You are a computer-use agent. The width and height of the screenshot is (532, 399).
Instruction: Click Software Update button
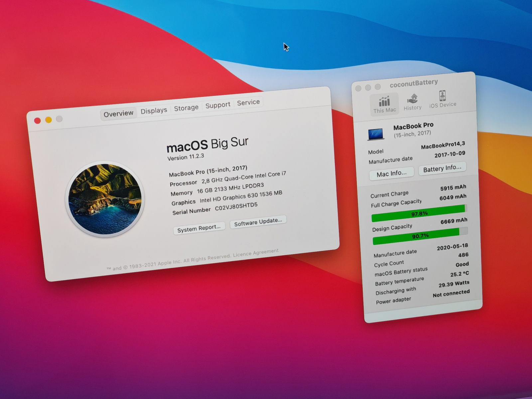click(258, 222)
